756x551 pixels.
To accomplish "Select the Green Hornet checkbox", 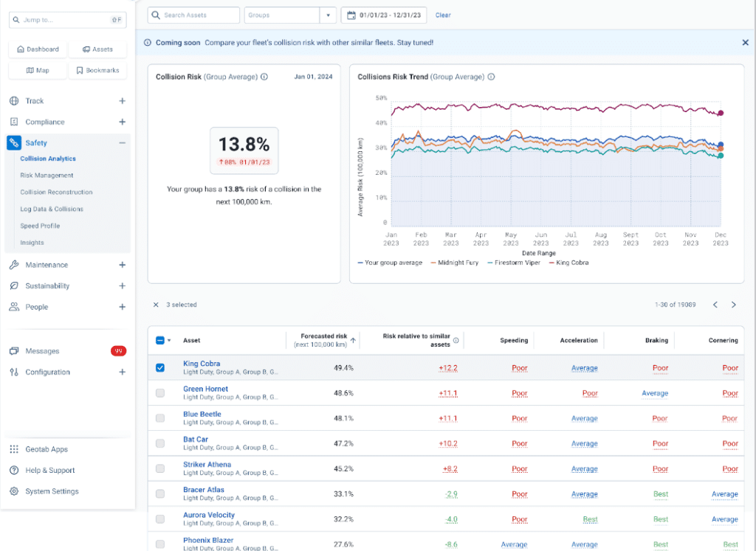I will [x=160, y=393].
